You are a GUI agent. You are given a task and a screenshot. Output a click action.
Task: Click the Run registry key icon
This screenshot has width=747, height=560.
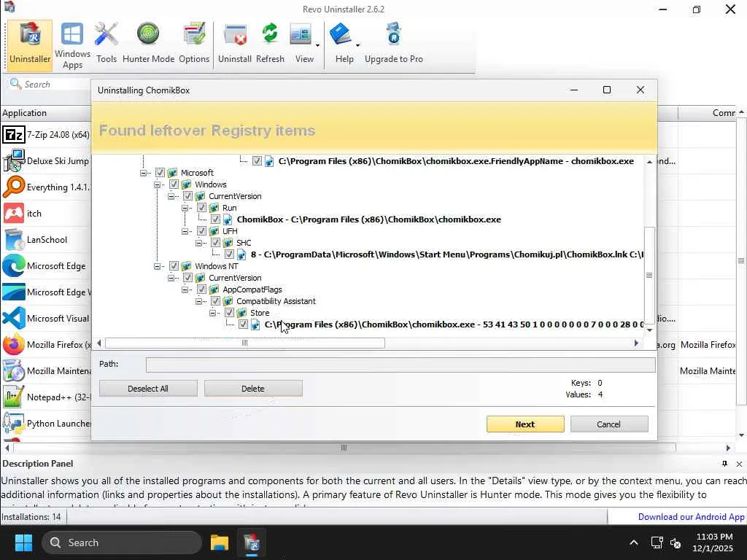tap(214, 208)
